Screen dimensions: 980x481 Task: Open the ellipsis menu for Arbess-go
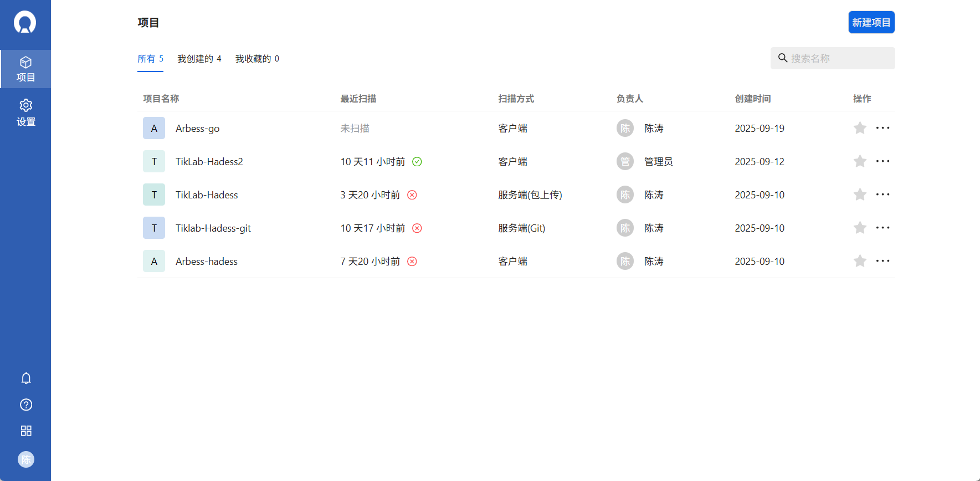[x=883, y=128]
